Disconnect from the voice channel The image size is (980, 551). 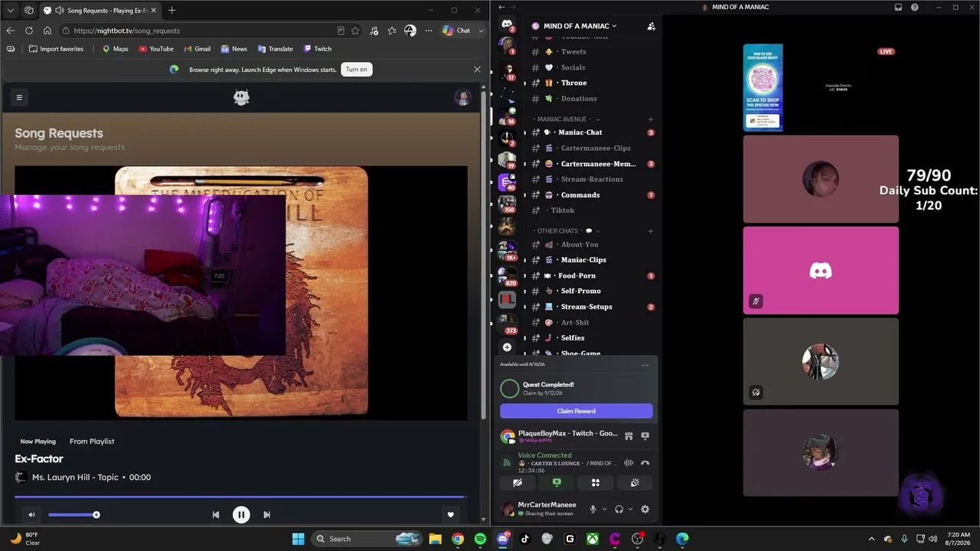coord(645,463)
